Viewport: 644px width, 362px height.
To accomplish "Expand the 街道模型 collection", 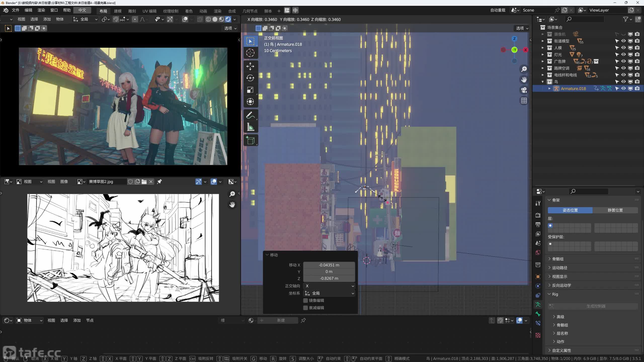I will [x=543, y=41].
